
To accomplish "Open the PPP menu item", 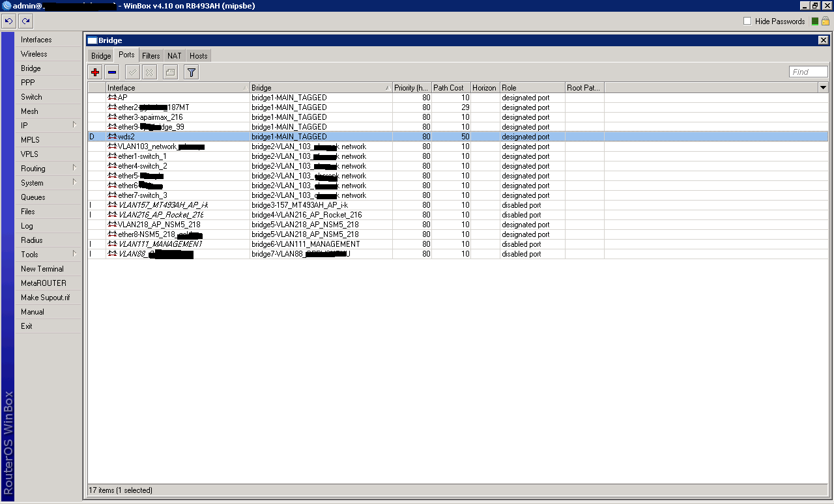I will 49,83.
